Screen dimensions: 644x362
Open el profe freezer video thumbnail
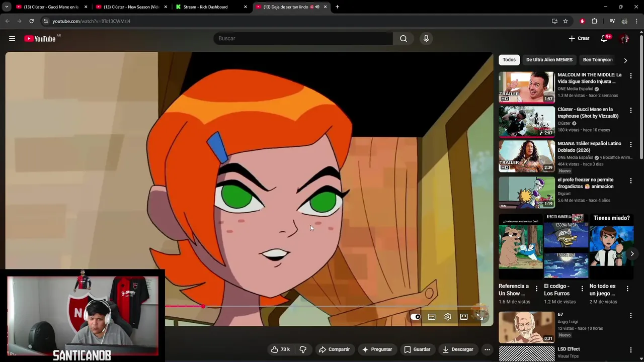[527, 192]
